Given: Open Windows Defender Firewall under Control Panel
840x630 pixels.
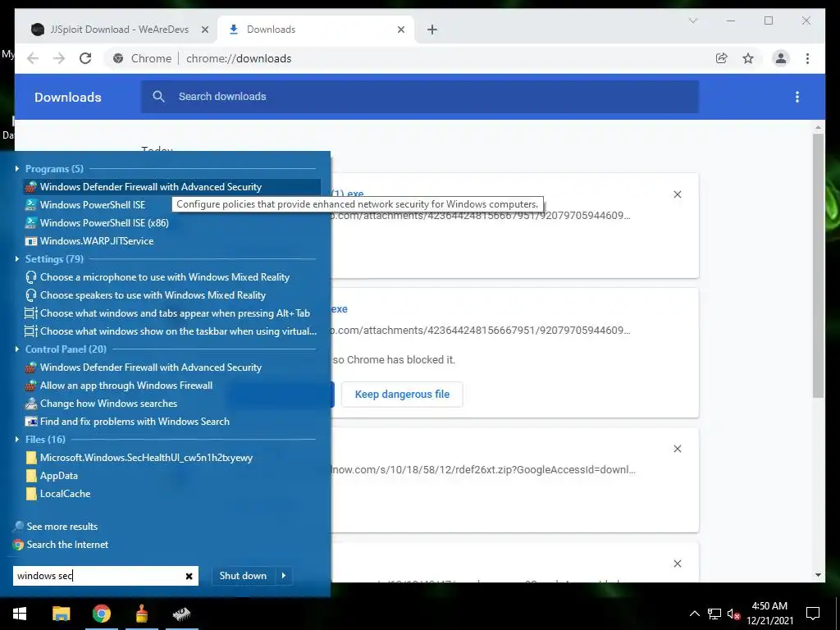Looking at the screenshot, I should point(151,367).
